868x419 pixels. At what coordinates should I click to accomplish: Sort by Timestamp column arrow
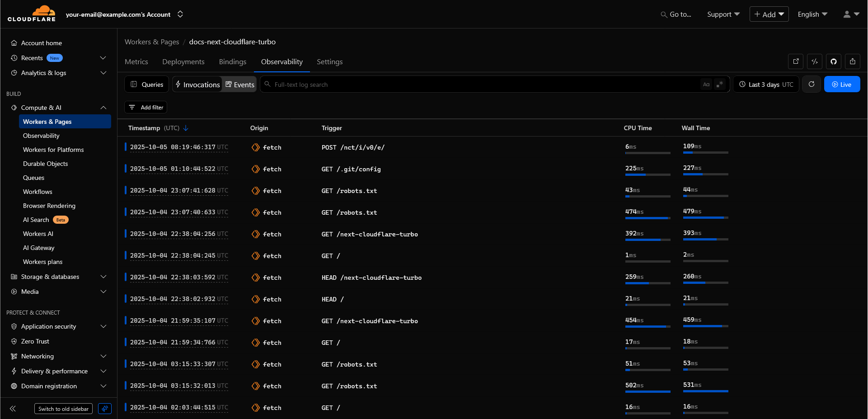click(186, 128)
